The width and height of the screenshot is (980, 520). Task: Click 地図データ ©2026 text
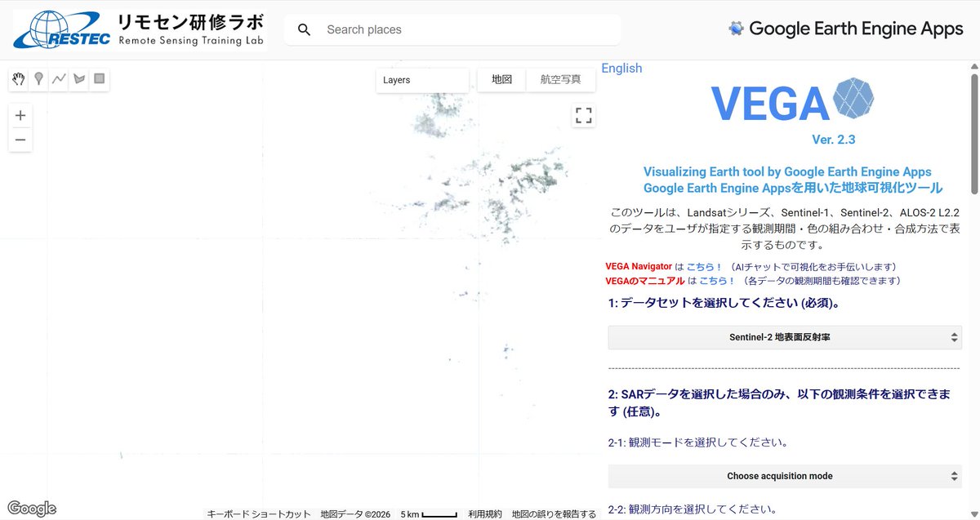pos(355,514)
